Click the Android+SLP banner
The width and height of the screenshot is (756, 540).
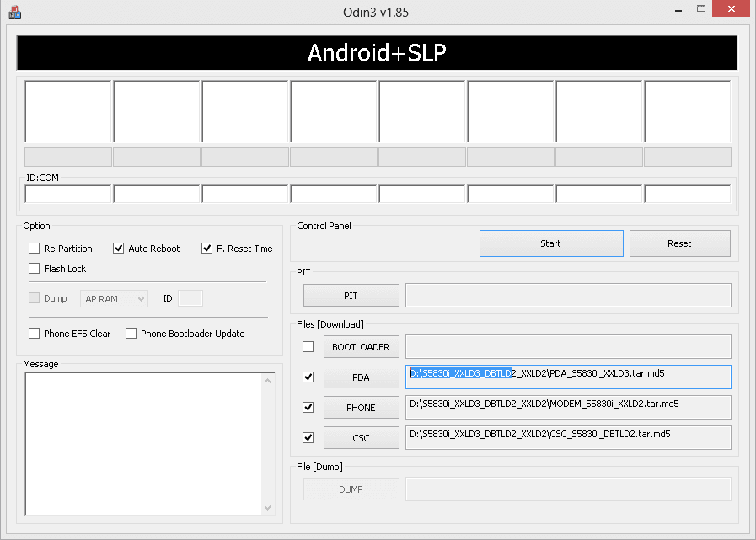point(377,53)
